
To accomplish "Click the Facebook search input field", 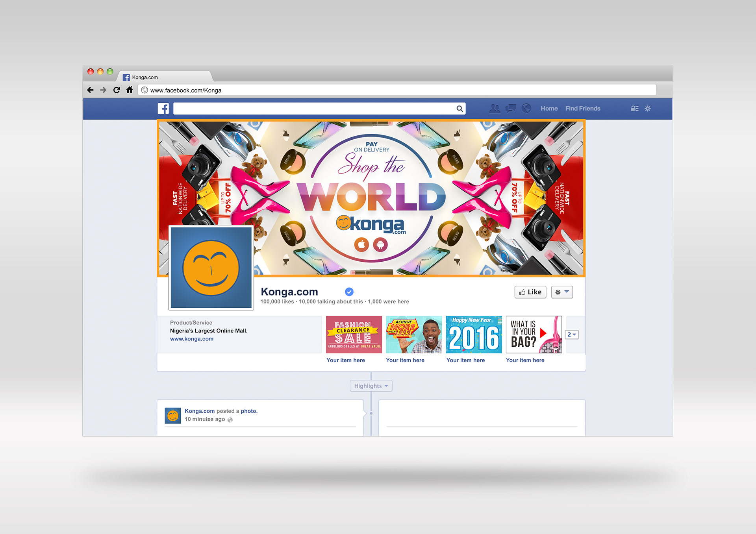I will (x=314, y=109).
